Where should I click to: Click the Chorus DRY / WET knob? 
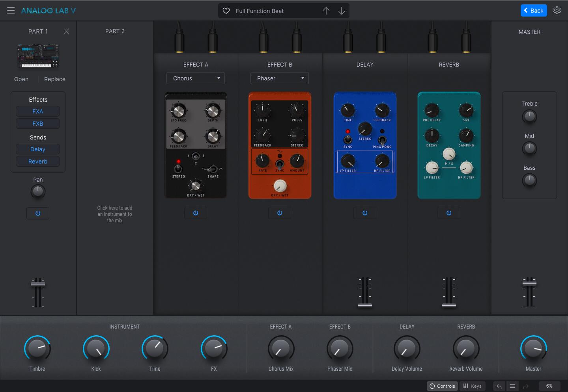pos(196,186)
